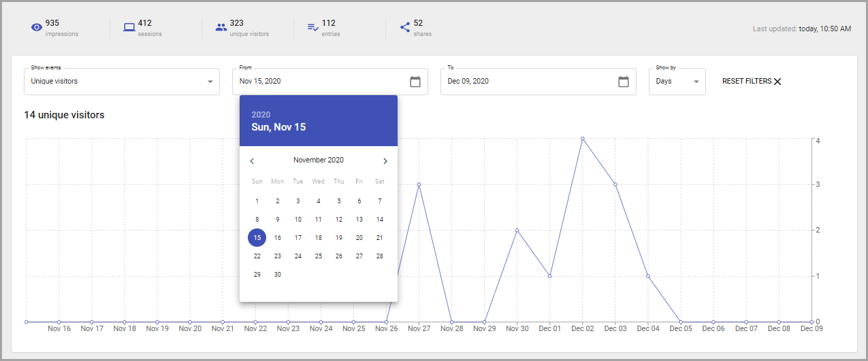Pick November 30 in the calendar
This screenshot has height=361, width=868.
[277, 275]
